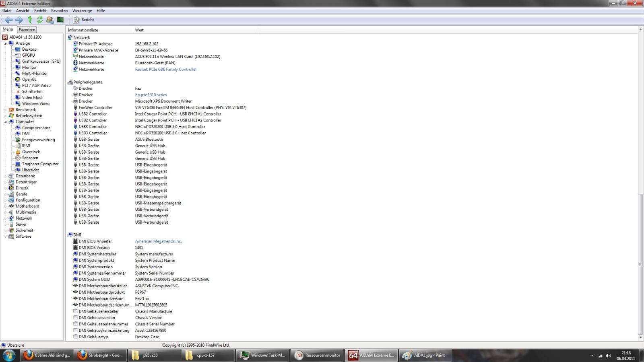
Task: Click the scrollbar up arrow of the list
Action: [640, 29]
